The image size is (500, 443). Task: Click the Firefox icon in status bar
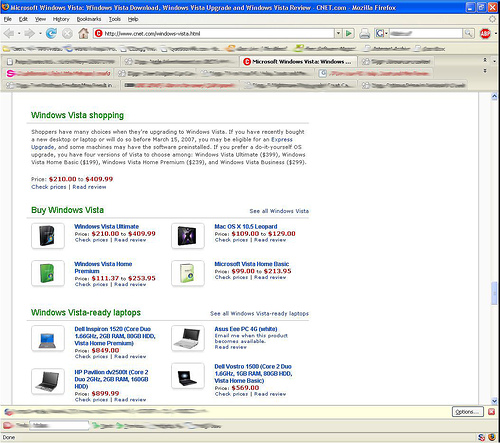[492, 437]
